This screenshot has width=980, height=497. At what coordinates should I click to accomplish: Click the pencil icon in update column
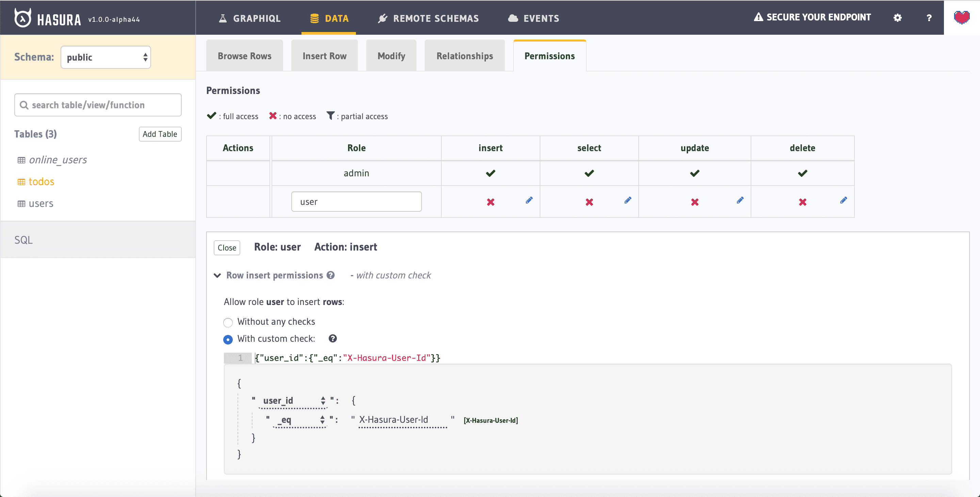click(x=739, y=200)
